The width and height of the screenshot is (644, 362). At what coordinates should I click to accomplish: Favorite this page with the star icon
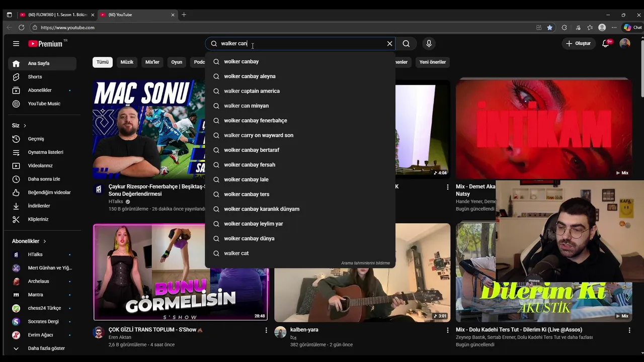(550, 28)
